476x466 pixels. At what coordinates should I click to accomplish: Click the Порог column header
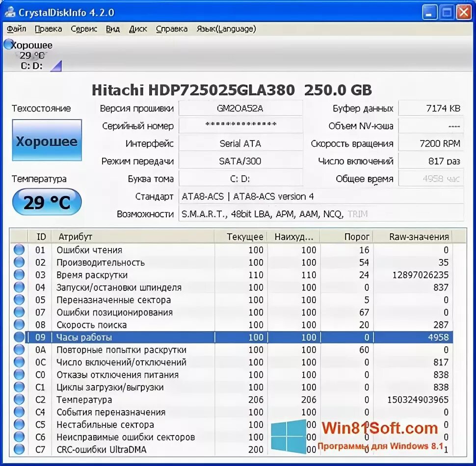pyautogui.click(x=346, y=236)
